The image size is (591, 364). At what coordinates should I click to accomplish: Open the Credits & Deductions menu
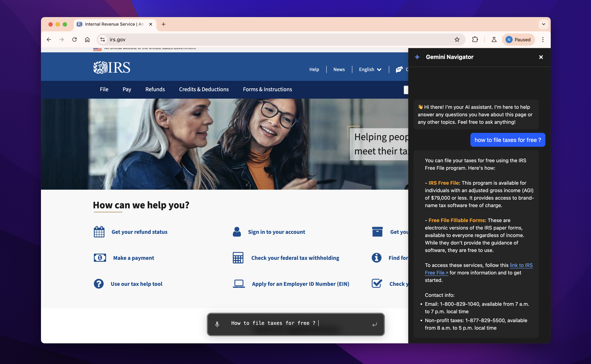click(x=204, y=89)
